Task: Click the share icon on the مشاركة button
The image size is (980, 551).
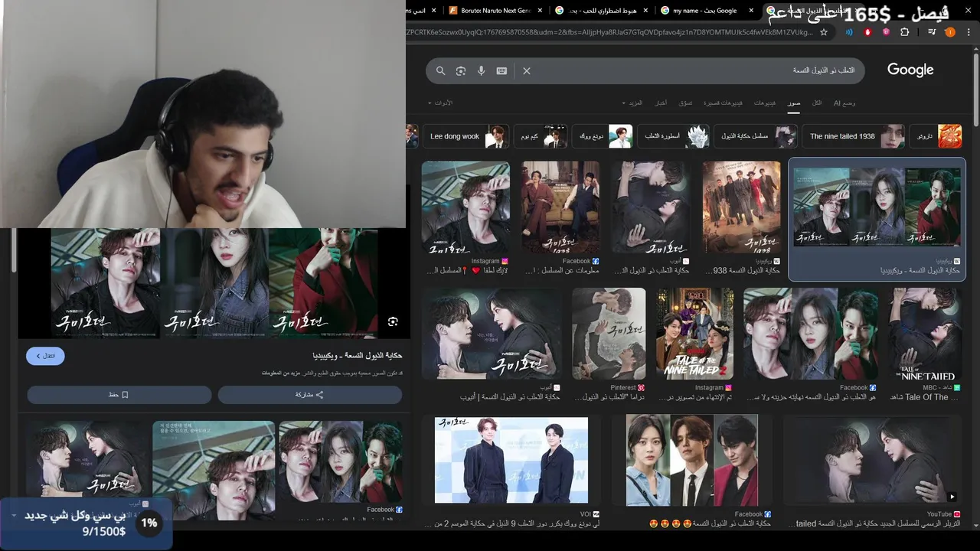Action: click(x=320, y=395)
